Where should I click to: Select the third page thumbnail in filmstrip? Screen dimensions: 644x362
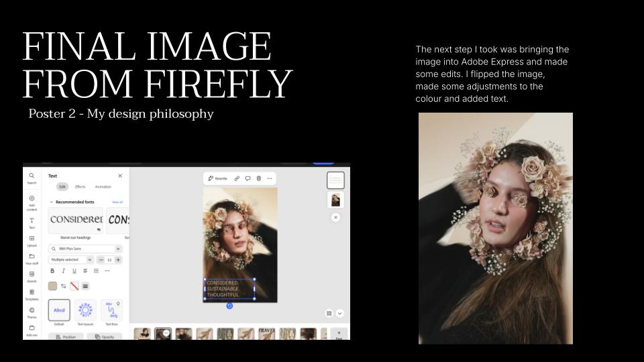click(184, 334)
